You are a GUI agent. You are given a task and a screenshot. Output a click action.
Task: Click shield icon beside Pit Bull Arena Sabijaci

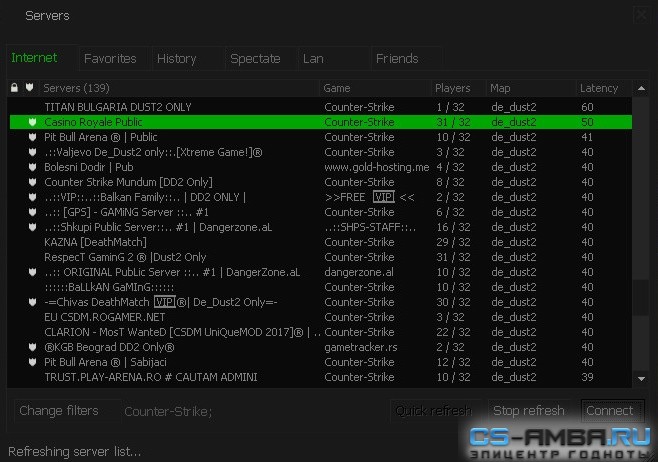coord(32,362)
